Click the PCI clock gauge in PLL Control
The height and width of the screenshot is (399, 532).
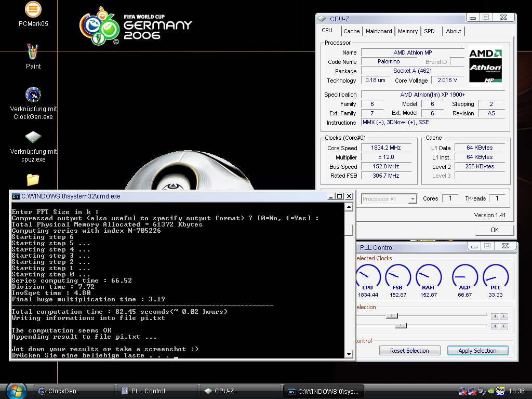click(495, 277)
